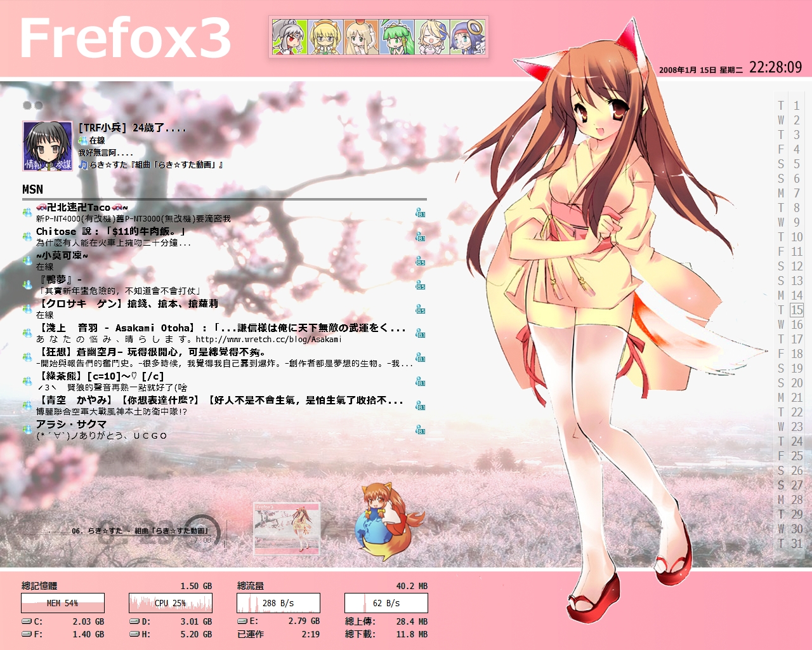This screenshot has height=650, width=812.
Task: Select the blonde closed-eyes laughing character icon
Action: [432, 37]
